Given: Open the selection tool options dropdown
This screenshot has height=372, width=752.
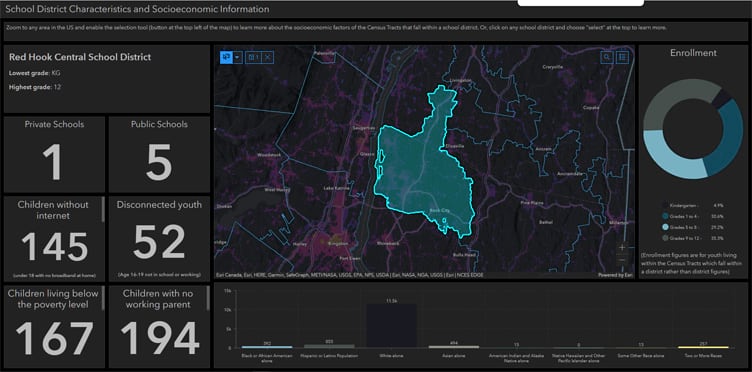Looking at the screenshot, I should [x=237, y=57].
